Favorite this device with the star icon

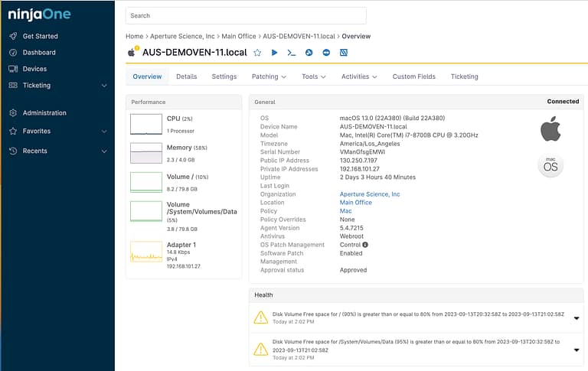pos(257,53)
